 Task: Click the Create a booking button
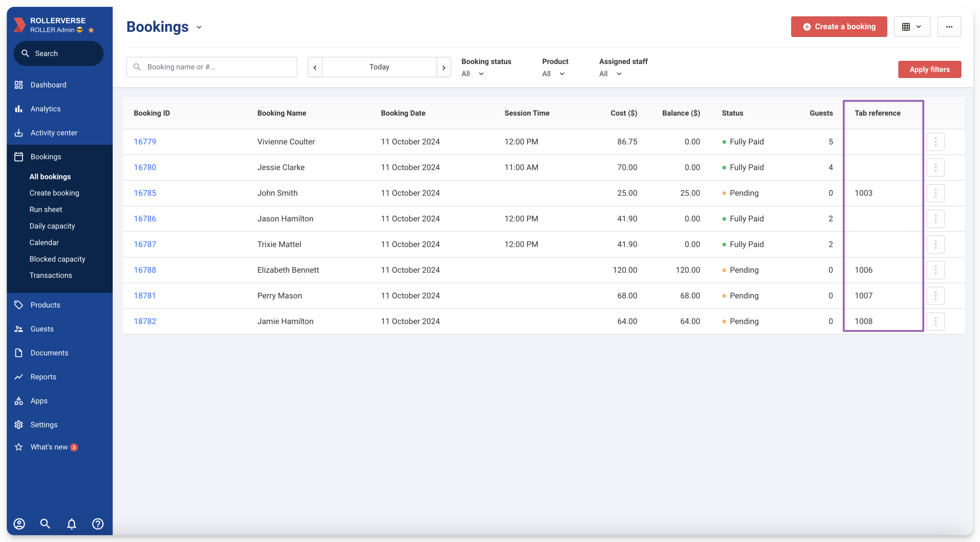pos(839,27)
